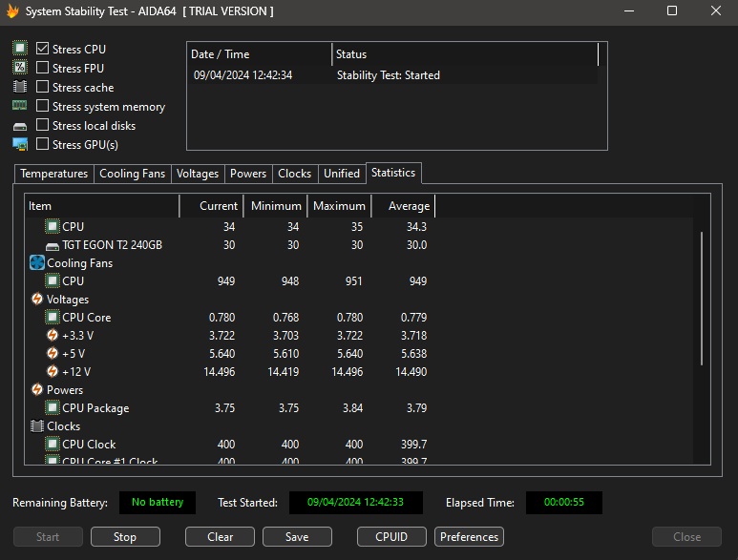
Task: Click the Voltages group lightning icon
Action: point(37,299)
